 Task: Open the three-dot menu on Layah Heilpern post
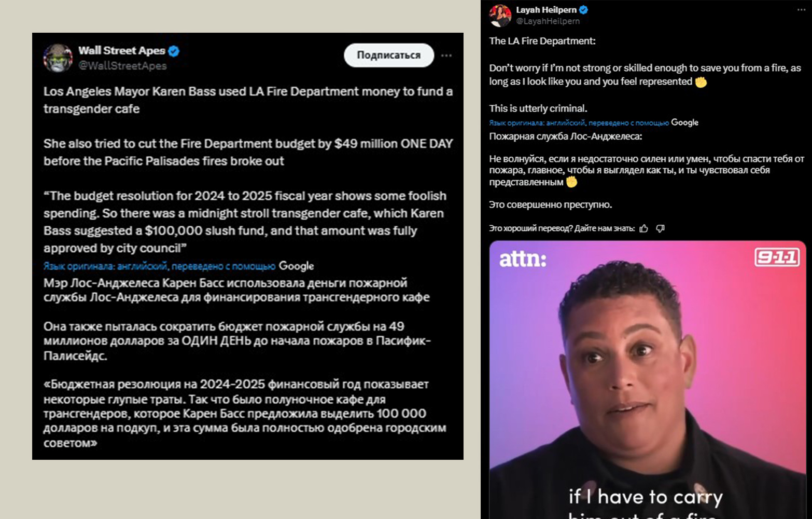[802, 10]
